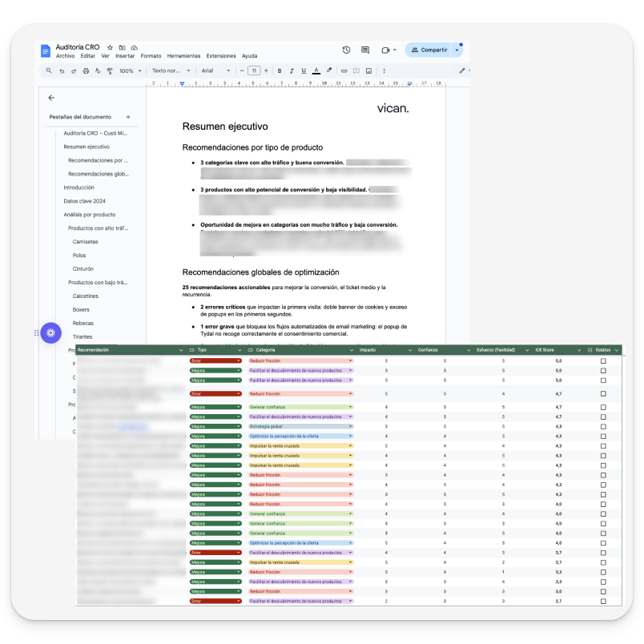
Task: Open the Insertar menu
Action: tap(125, 56)
